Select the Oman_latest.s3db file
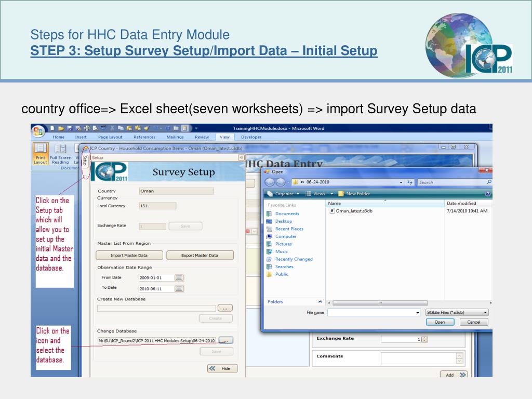This screenshot has width=532, height=399. coord(351,211)
